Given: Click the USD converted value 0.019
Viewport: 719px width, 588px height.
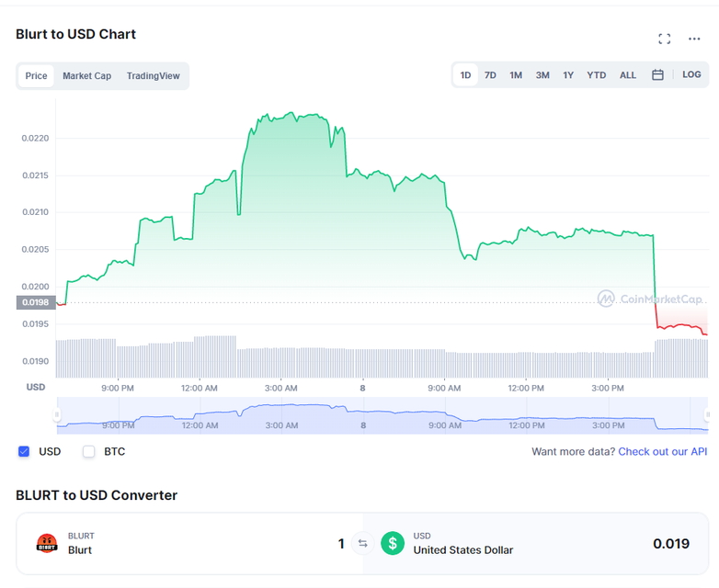Looking at the screenshot, I should [671, 544].
